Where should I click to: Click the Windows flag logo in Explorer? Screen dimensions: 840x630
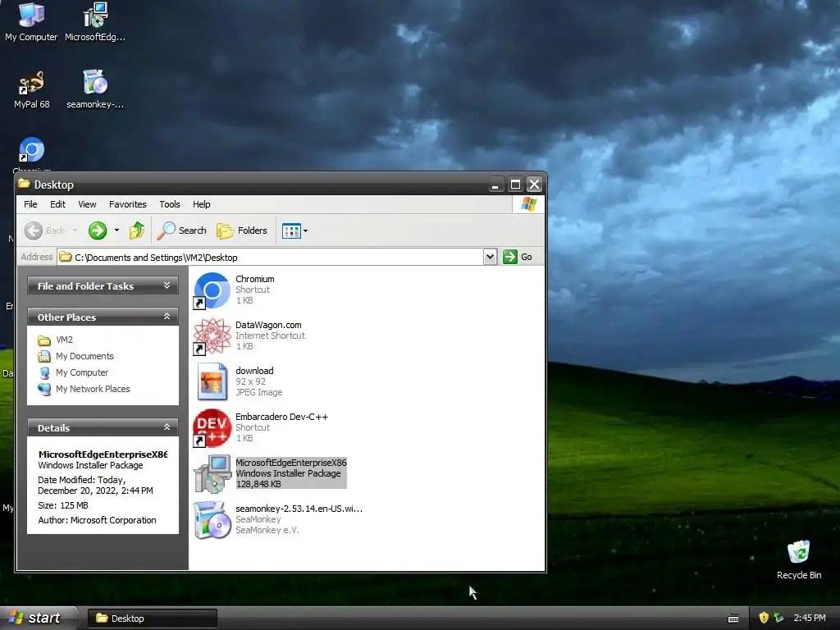click(529, 204)
